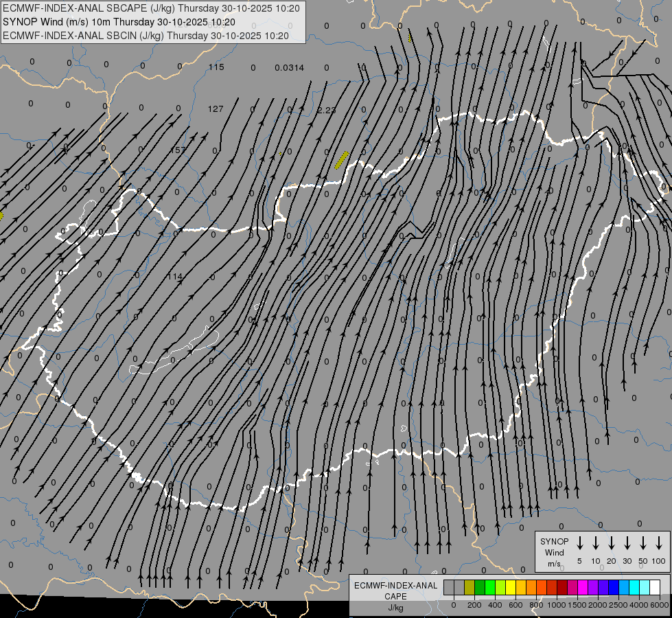The image size is (672, 618).
Task: Click the 600 label on CAPE scale
Action: 515,605
